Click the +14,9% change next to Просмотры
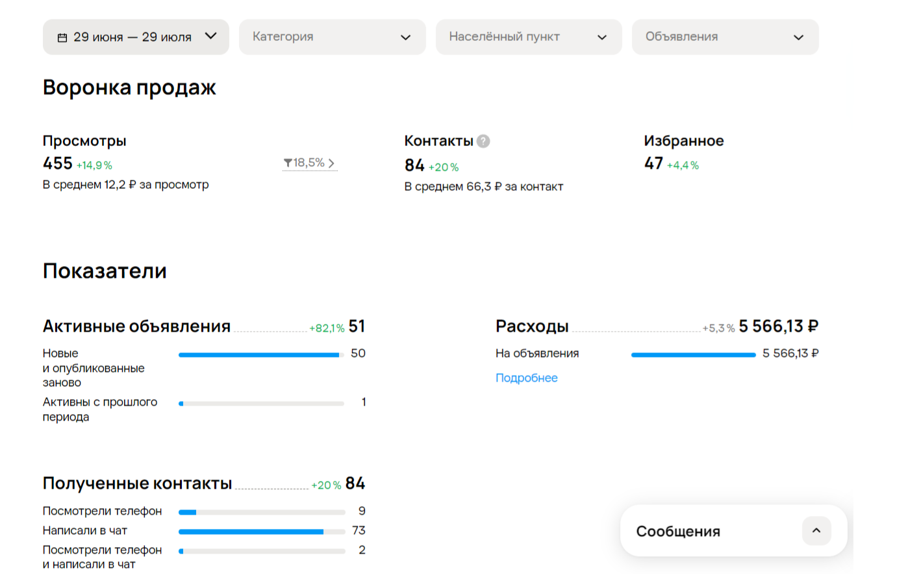The image size is (921, 588). [x=94, y=165]
